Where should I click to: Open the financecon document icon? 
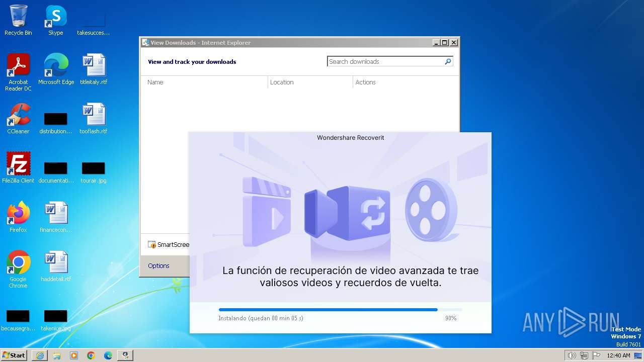click(56, 217)
